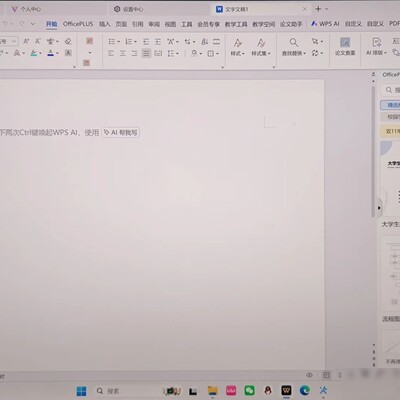400x400 pixels.
Task: Open the OfficePLUS ribbon tab
Action: click(78, 24)
